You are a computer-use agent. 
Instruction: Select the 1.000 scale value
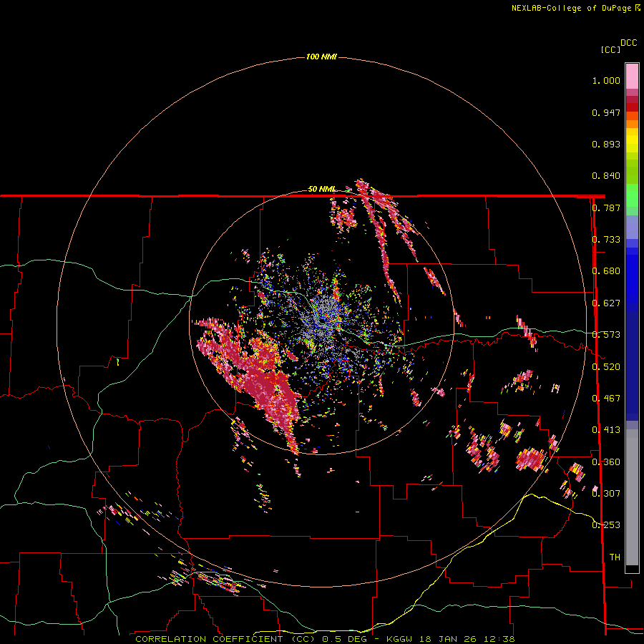point(606,80)
